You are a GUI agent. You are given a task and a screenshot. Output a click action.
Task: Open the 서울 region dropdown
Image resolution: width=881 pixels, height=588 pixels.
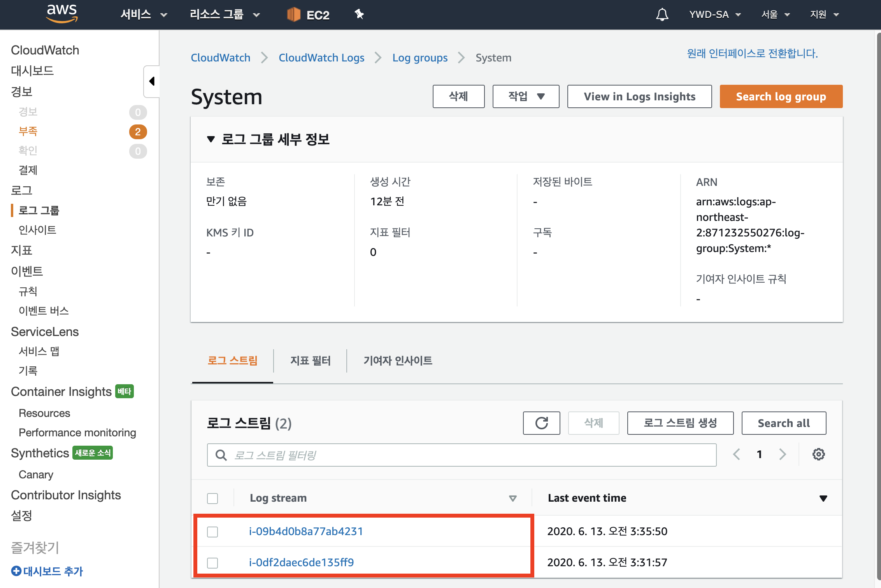pos(775,15)
